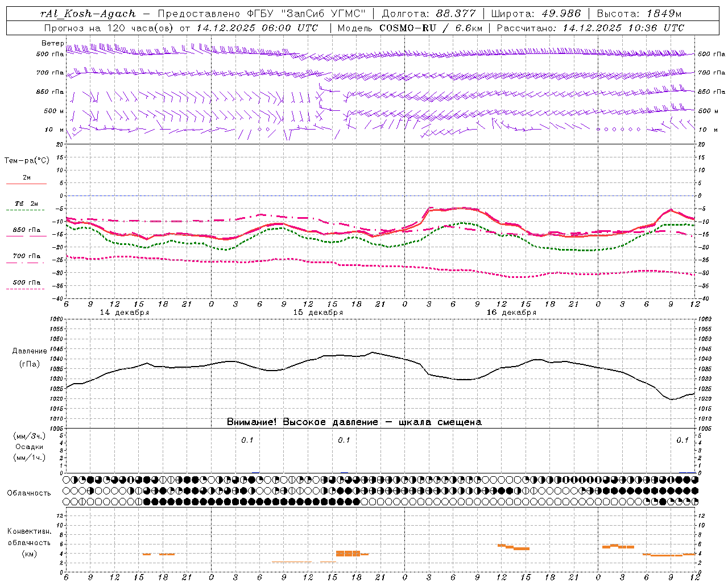
Task: Click the Внимание! Высокое давление warning text
Action: tap(354, 422)
